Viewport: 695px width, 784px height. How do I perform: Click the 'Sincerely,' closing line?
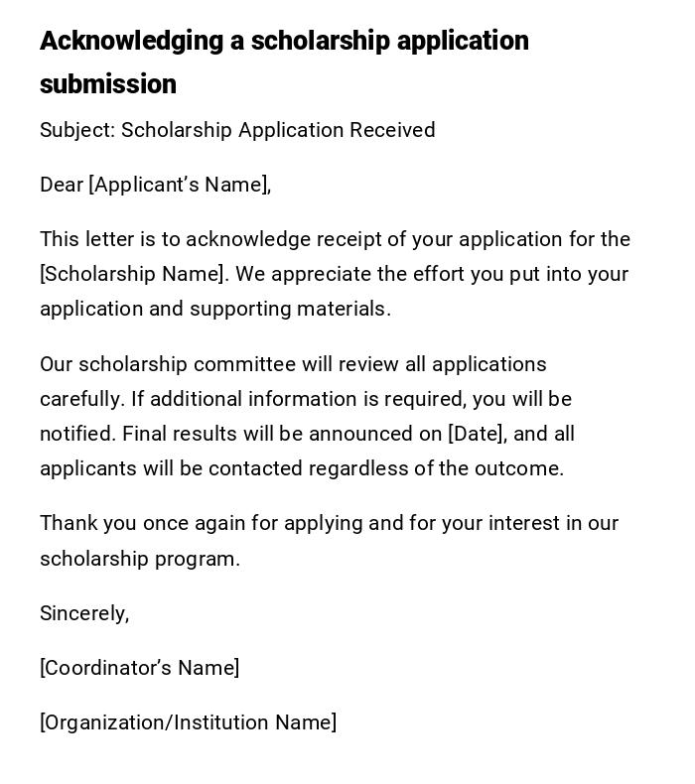(x=84, y=613)
